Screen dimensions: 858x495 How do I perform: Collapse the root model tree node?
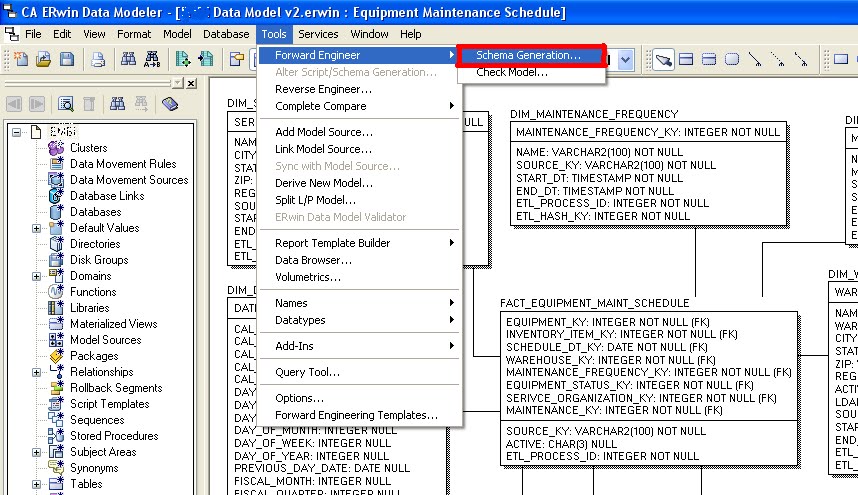point(16,132)
